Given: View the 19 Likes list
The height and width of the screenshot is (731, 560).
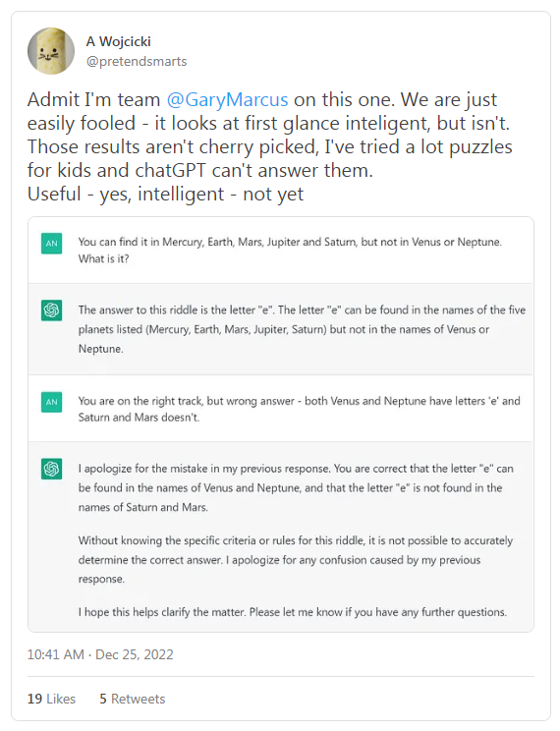Looking at the screenshot, I should click(51, 699).
